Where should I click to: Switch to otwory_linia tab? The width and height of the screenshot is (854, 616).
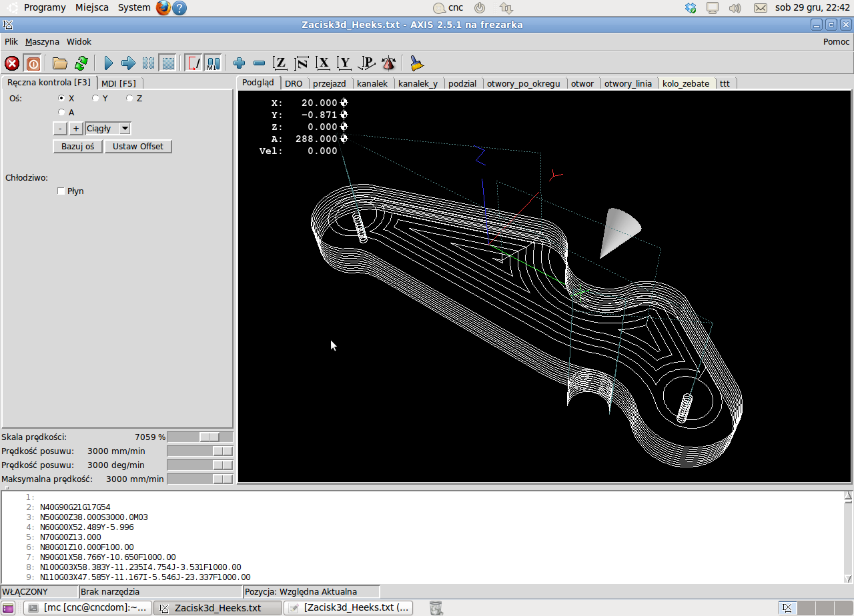pos(628,83)
